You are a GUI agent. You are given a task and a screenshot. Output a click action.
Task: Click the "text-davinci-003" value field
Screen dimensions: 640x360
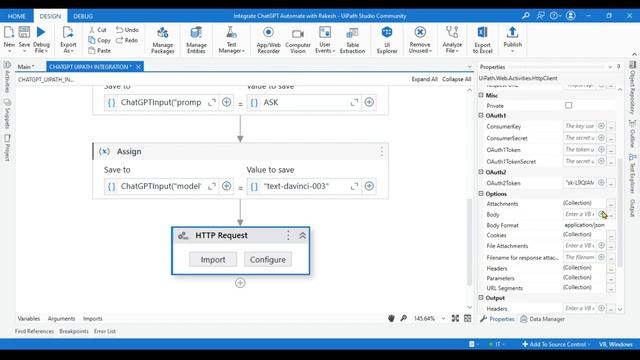click(x=304, y=186)
